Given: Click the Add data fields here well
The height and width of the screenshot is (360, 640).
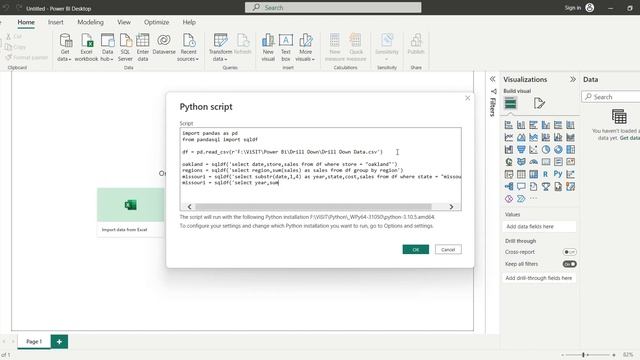Looking at the screenshot, I should [540, 227].
